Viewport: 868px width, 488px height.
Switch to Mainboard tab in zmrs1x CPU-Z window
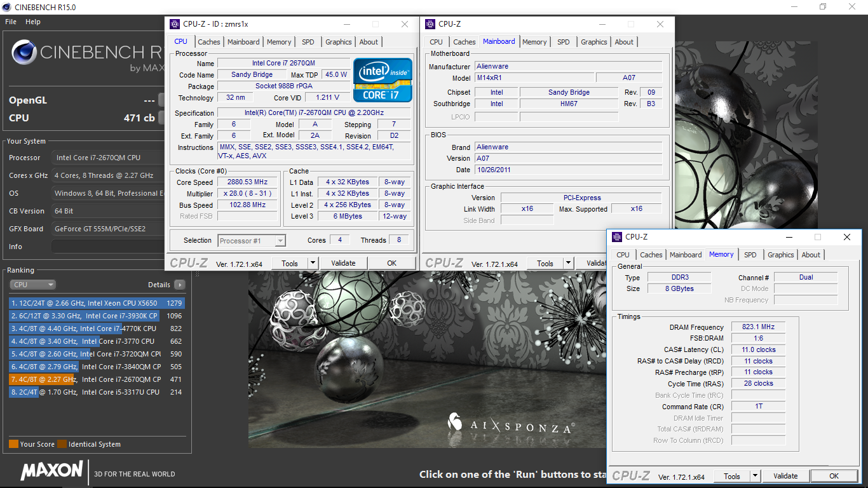pyautogui.click(x=243, y=42)
